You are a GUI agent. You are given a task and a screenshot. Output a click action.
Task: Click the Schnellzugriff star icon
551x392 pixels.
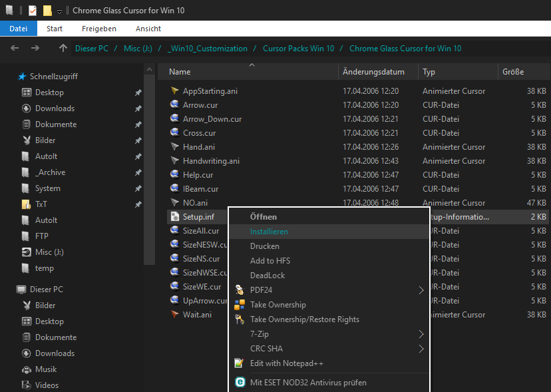(x=22, y=77)
